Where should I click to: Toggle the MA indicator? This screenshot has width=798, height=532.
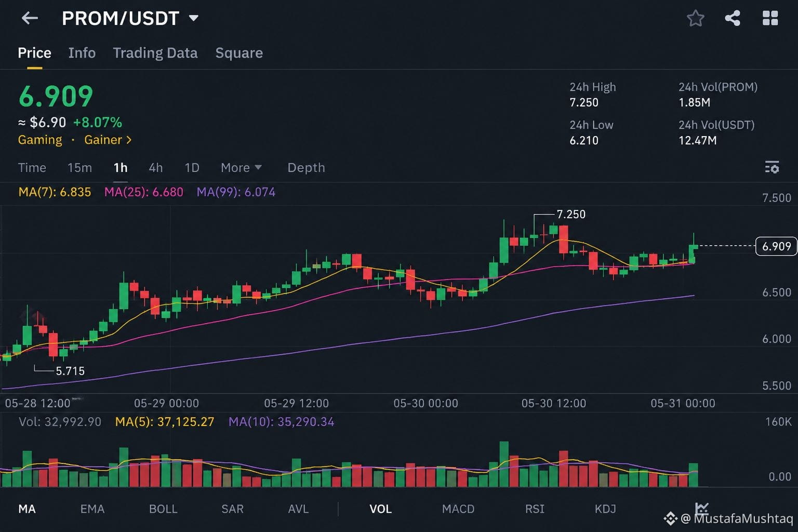pos(27,509)
